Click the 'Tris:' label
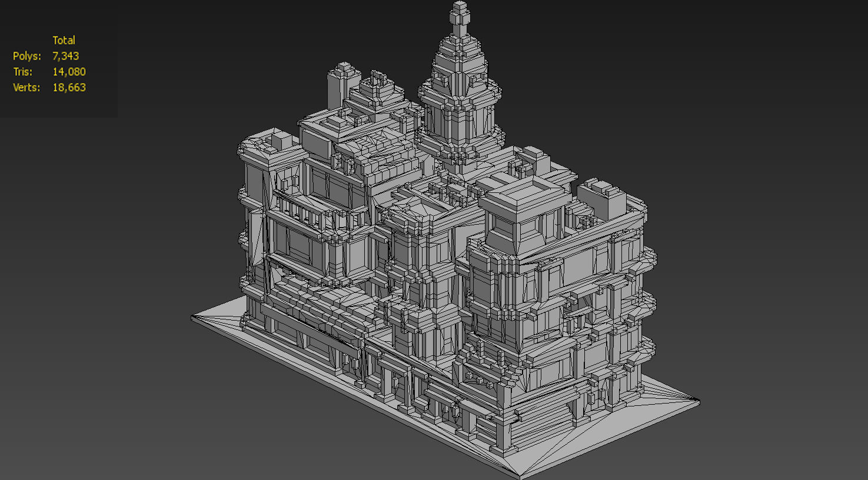This screenshot has height=480, width=868. pyautogui.click(x=22, y=72)
